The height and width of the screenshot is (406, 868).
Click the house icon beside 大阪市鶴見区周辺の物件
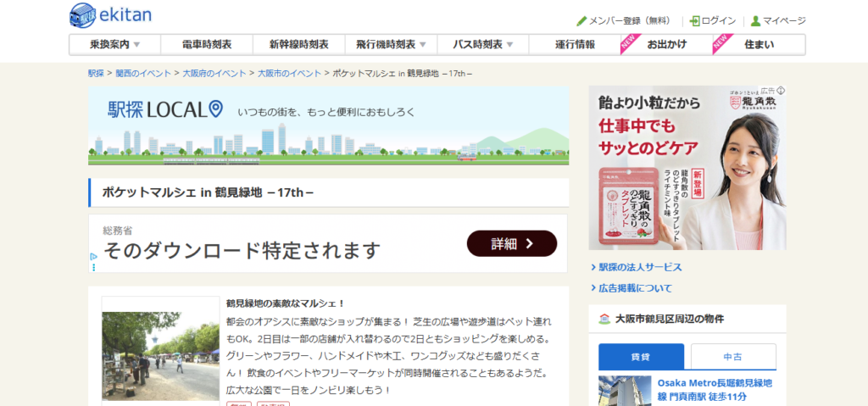coord(604,319)
